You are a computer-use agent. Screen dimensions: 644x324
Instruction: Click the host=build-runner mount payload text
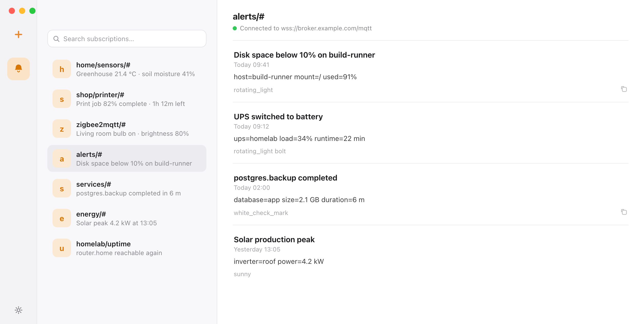[x=295, y=77]
